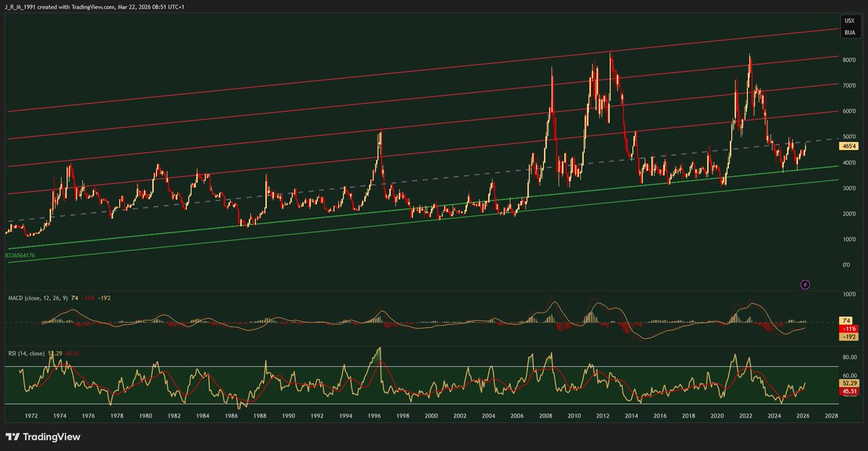The width and height of the screenshot is (868, 451).
Task: Click the 1992 time axis label
Action: pos(317,416)
